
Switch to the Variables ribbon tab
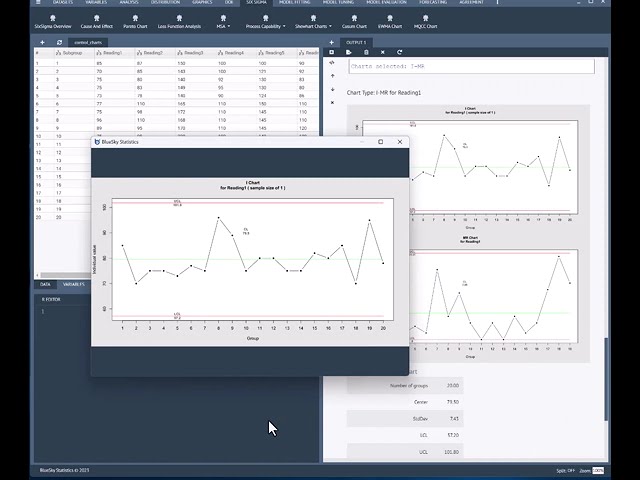point(96,2)
